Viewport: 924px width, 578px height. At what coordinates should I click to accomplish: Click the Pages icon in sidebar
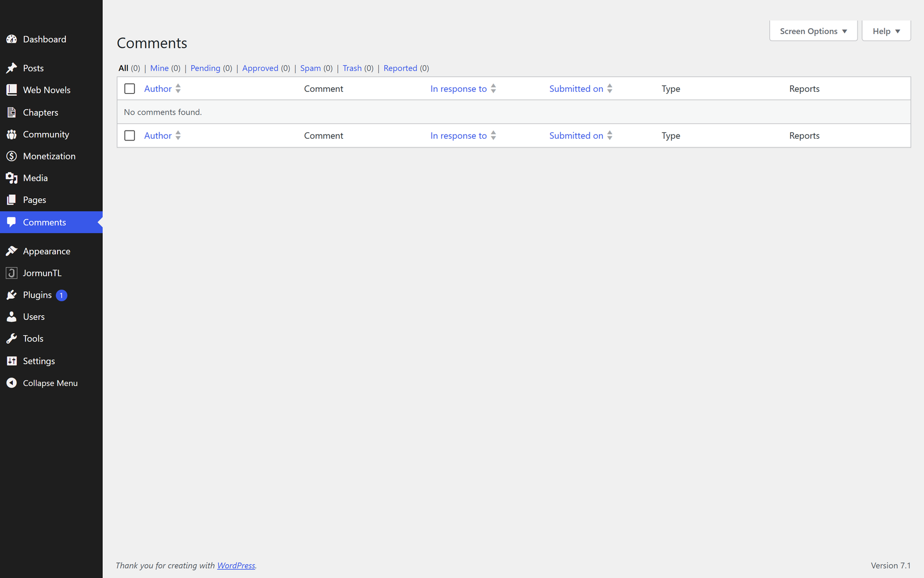12,200
